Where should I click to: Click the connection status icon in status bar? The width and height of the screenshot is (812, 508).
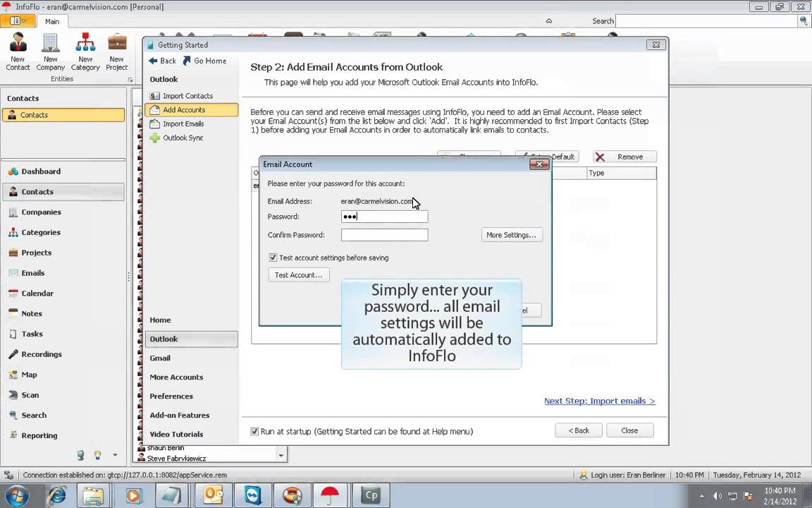[8, 475]
